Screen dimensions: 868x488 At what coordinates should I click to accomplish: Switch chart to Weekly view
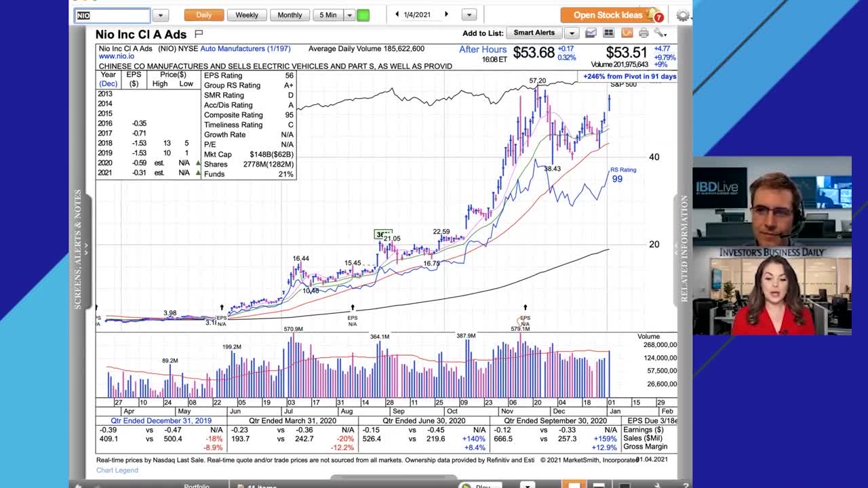click(246, 15)
